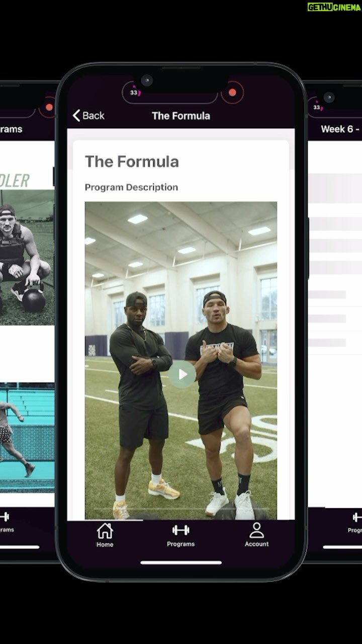Tap The Formula header title

tap(181, 116)
